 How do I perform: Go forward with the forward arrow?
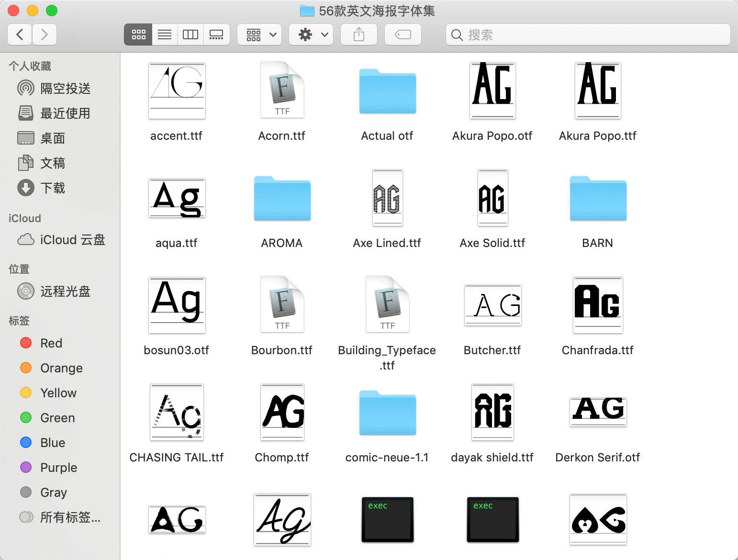point(45,34)
